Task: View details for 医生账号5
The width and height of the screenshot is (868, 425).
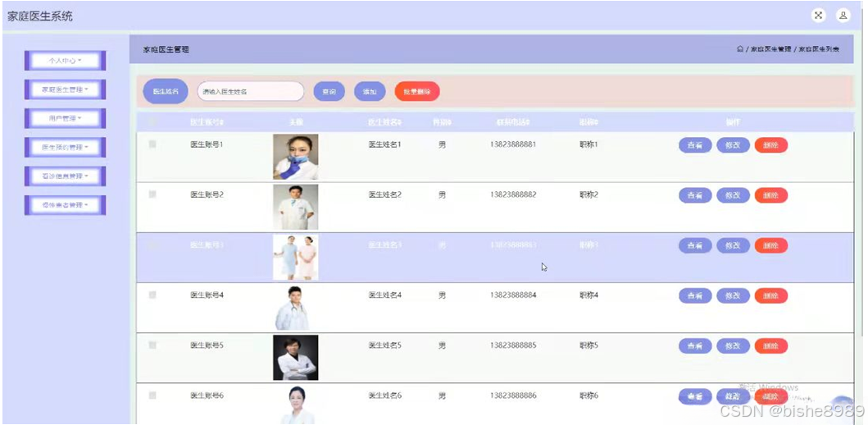Action: click(x=695, y=345)
